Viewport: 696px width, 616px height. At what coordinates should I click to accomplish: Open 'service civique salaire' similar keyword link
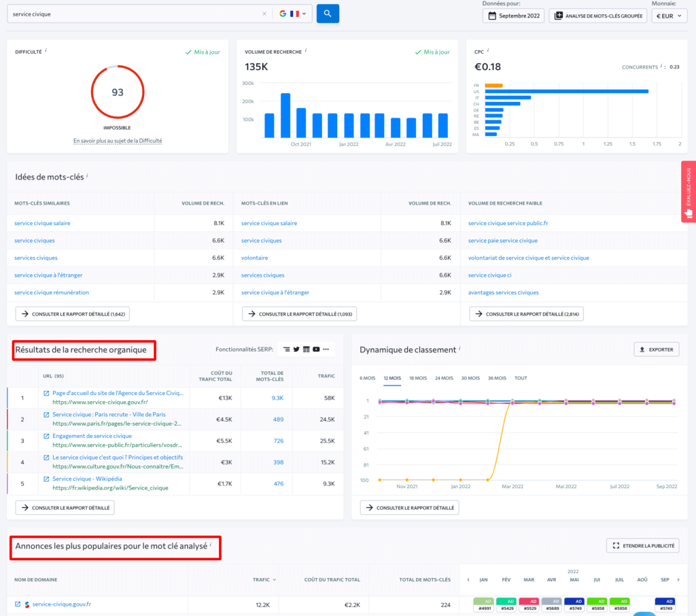click(x=42, y=223)
